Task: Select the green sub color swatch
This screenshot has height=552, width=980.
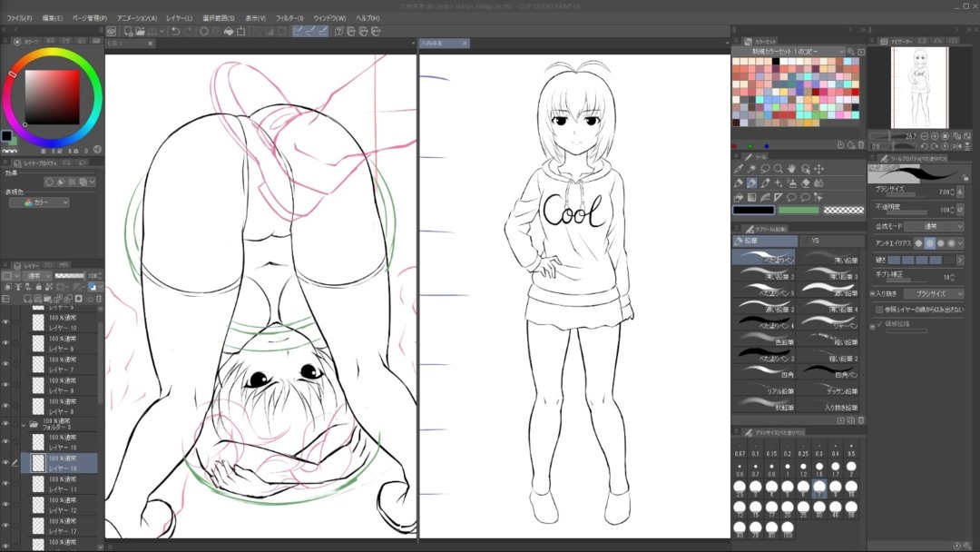Action: pos(799,210)
